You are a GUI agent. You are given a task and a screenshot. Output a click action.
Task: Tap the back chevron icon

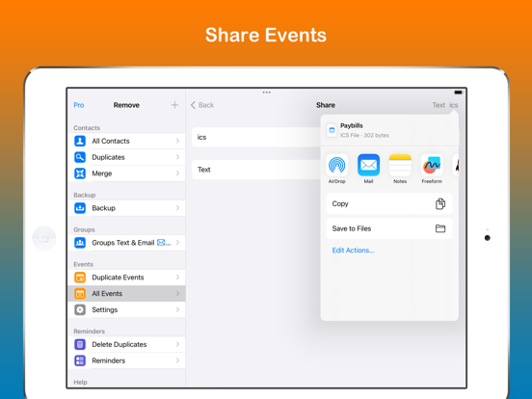(194, 105)
